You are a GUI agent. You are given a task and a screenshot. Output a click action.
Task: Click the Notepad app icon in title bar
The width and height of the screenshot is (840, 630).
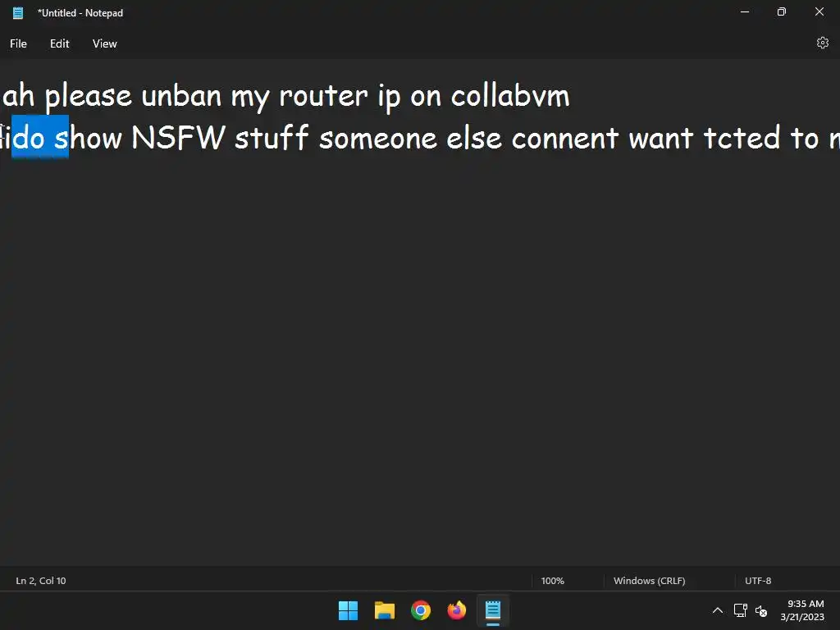coord(18,13)
